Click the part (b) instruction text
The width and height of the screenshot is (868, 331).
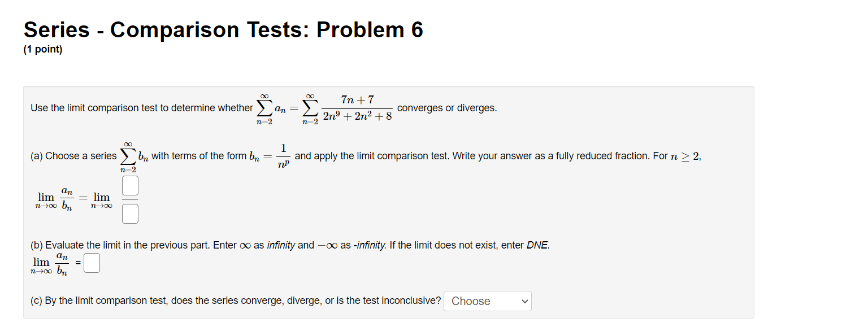[283, 245]
